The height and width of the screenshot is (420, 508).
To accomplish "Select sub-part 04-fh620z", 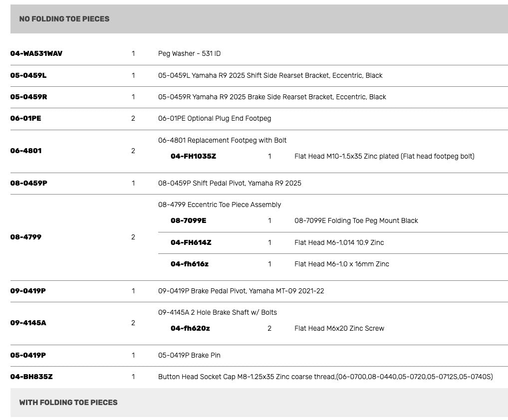I will coord(190,328).
